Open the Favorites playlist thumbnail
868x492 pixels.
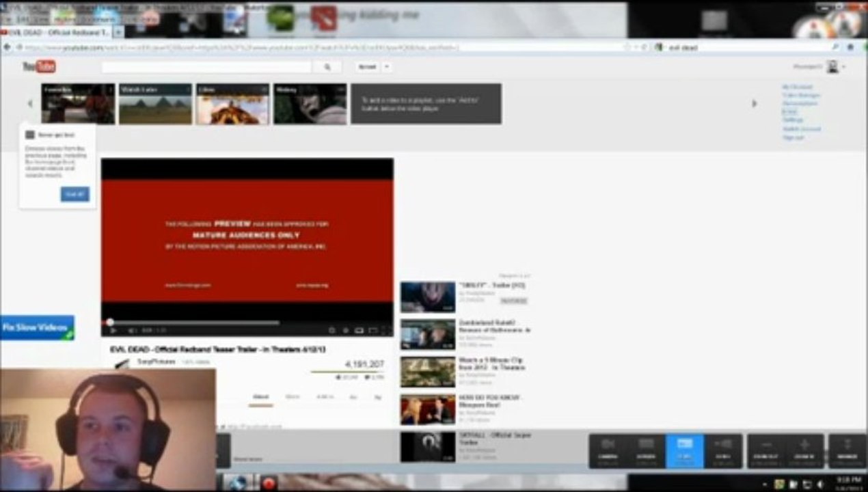point(78,104)
